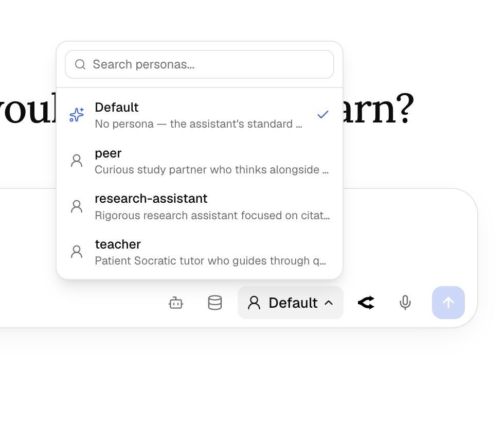Click the send arrow button

448,303
